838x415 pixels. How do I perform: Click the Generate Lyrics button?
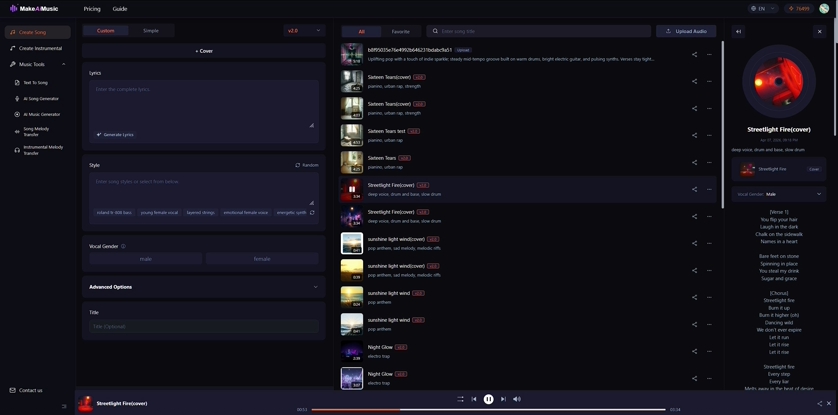tap(115, 134)
